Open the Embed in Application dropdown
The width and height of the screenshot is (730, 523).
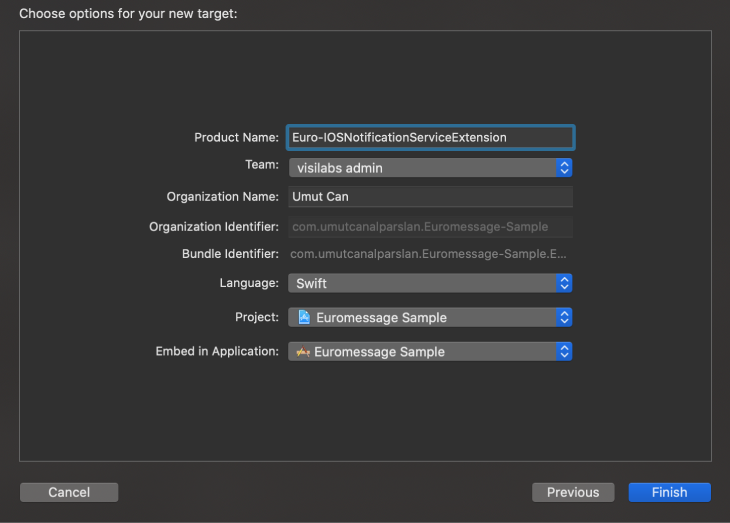[430, 352]
